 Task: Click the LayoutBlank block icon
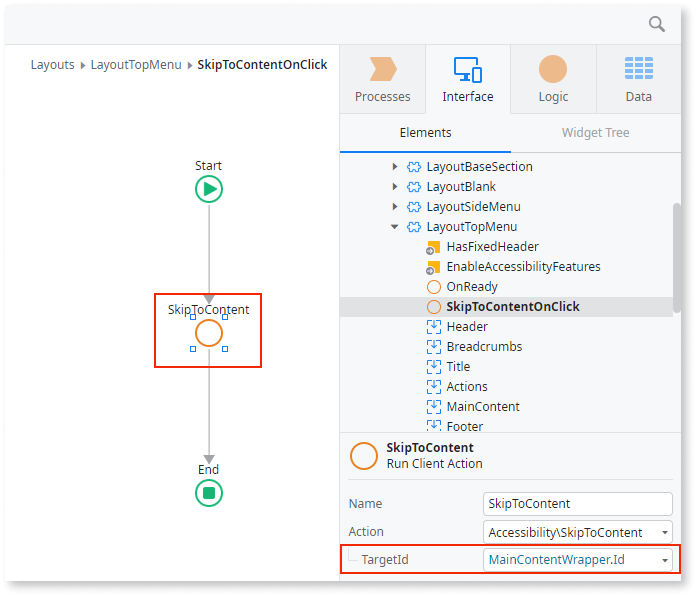tap(413, 187)
